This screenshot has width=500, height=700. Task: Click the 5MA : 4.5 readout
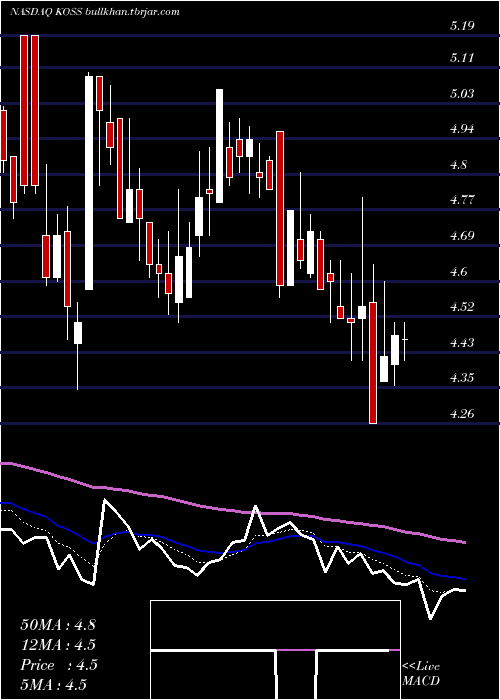(x=54, y=685)
